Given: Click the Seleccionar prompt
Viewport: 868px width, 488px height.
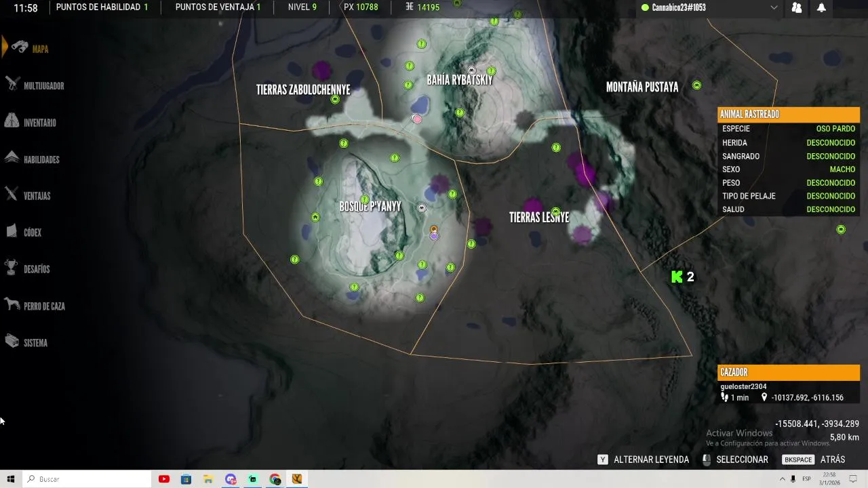Looking at the screenshot, I should pyautogui.click(x=734, y=460).
